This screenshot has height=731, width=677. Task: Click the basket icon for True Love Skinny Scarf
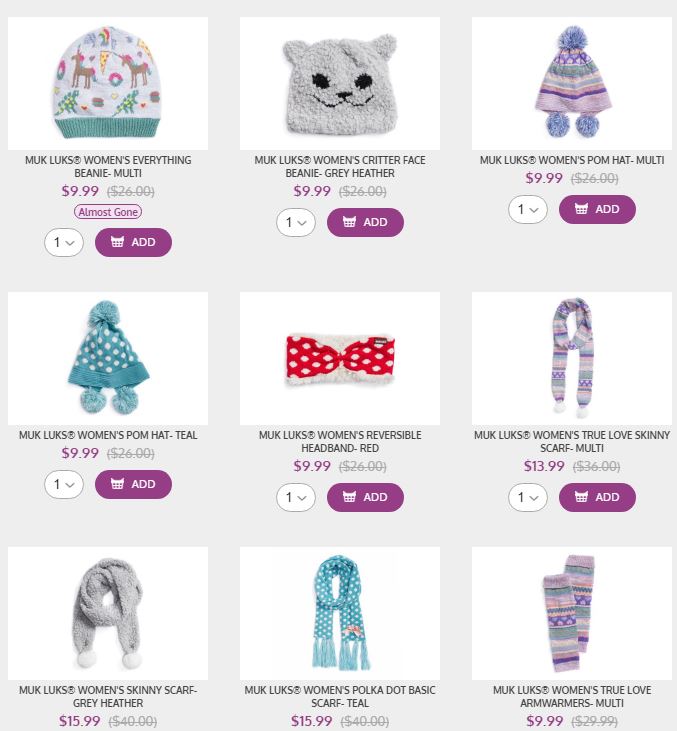pos(581,497)
